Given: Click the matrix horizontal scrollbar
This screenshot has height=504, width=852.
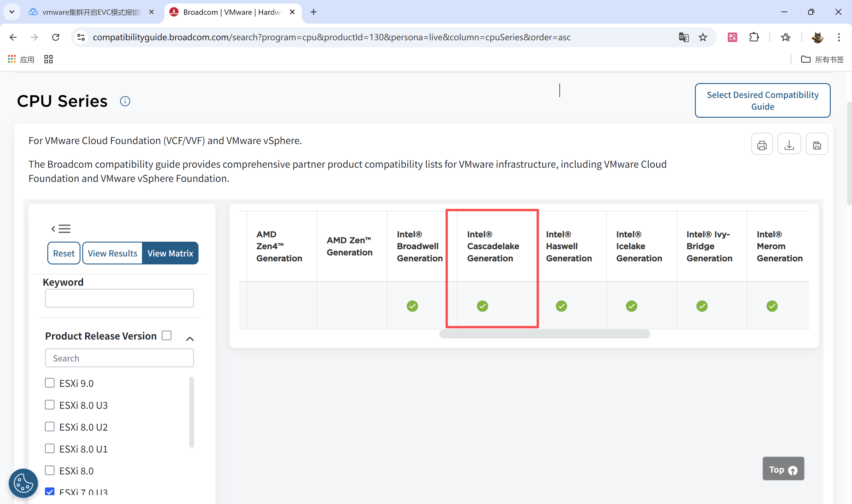Looking at the screenshot, I should [x=544, y=334].
